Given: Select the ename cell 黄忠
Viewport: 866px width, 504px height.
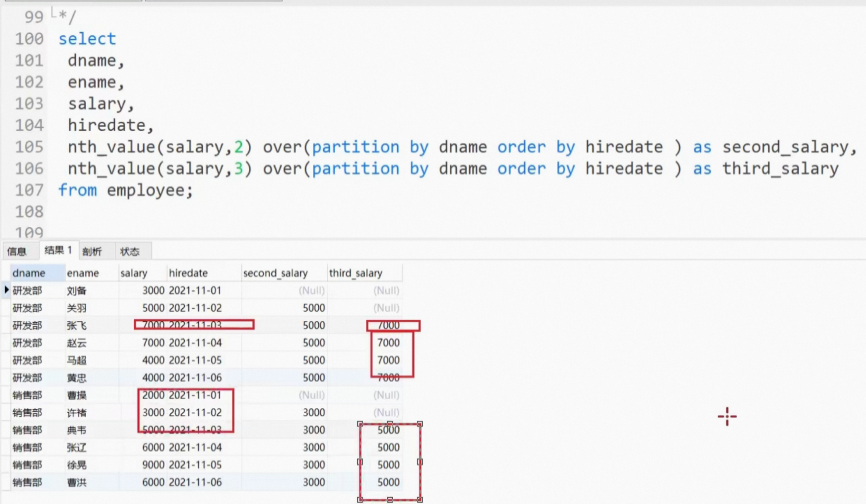Looking at the screenshot, I should 77,378.
